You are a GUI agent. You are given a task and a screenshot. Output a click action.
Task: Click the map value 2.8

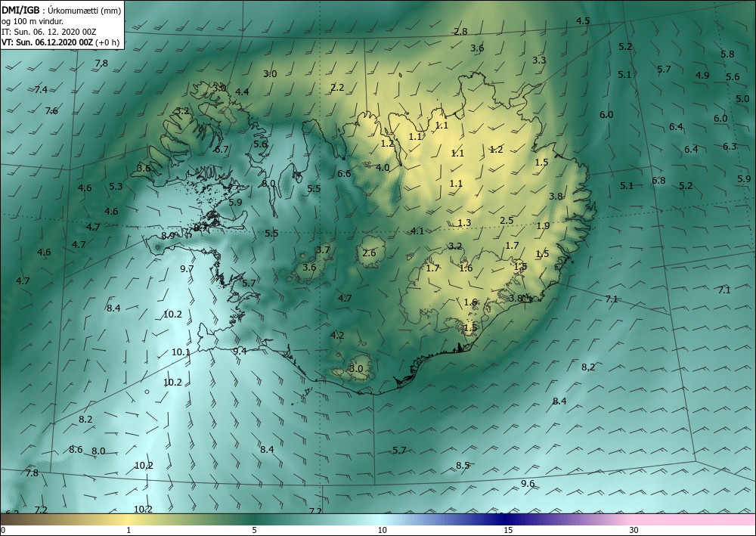tap(460, 31)
